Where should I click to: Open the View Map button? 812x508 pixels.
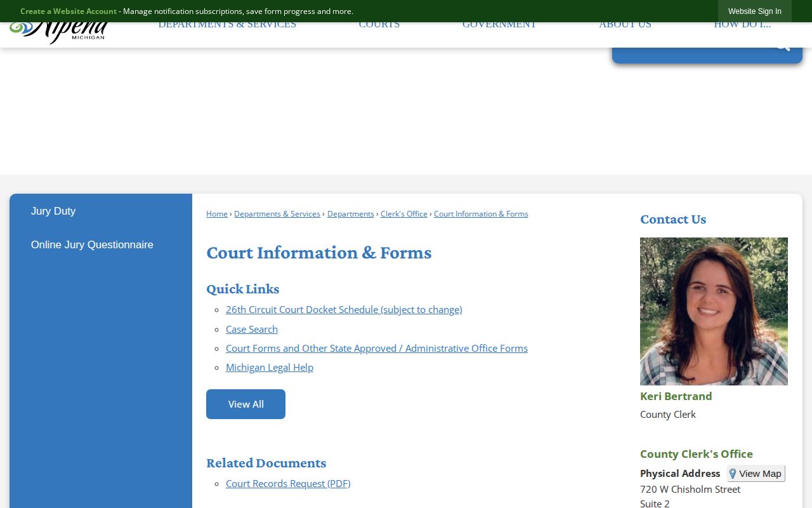click(756, 474)
